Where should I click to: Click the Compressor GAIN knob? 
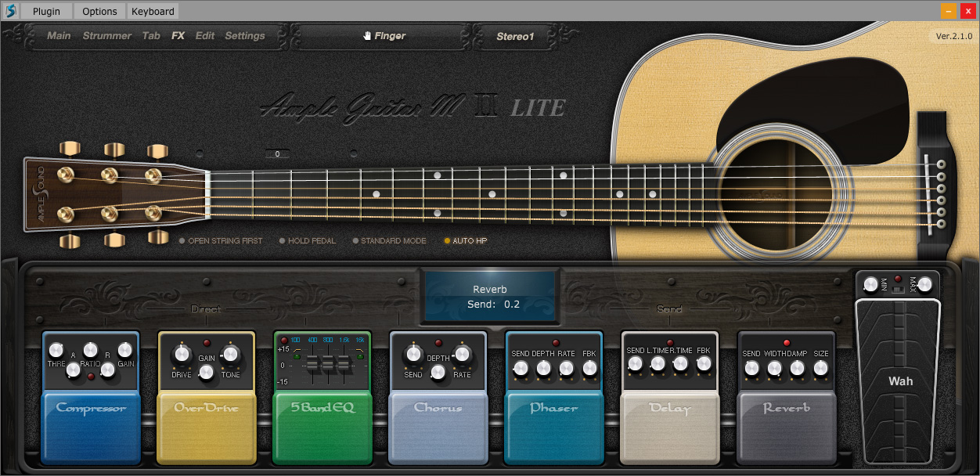pyautogui.click(x=125, y=350)
